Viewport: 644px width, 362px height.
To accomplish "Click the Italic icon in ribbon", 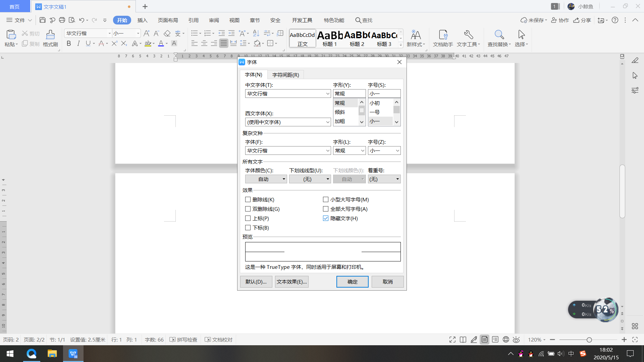I will [x=78, y=44].
